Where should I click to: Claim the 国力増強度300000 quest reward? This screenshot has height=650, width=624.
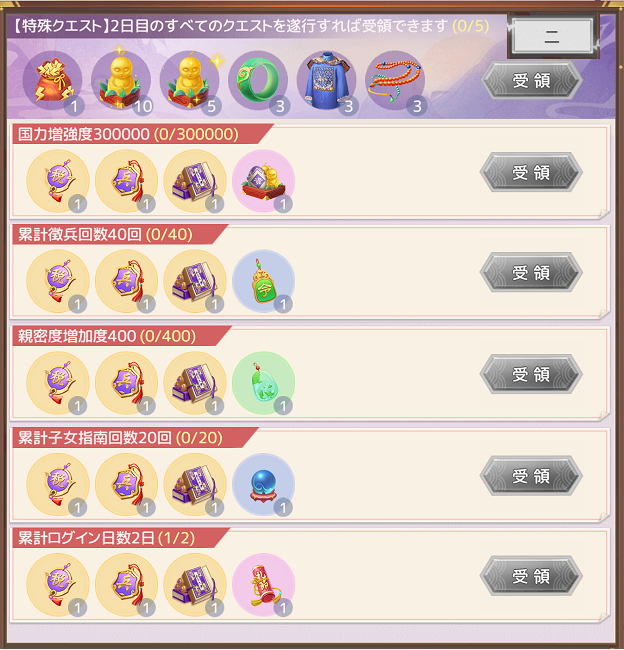click(x=531, y=172)
